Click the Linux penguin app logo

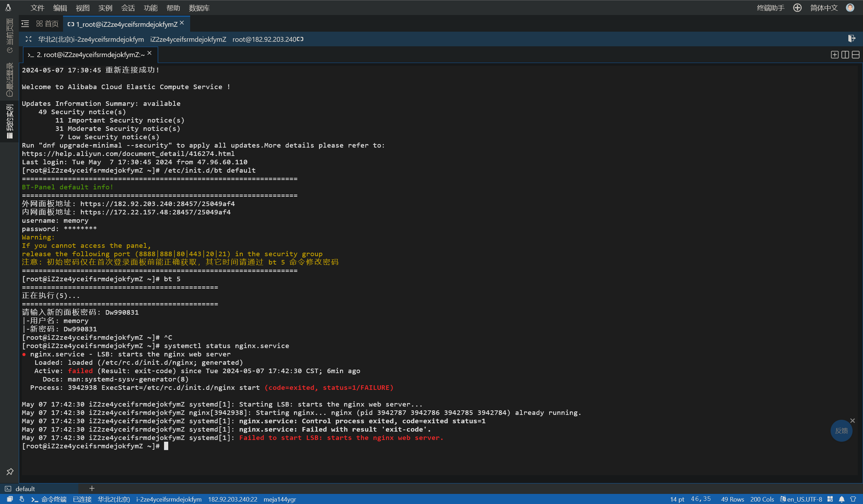coord(8,7)
